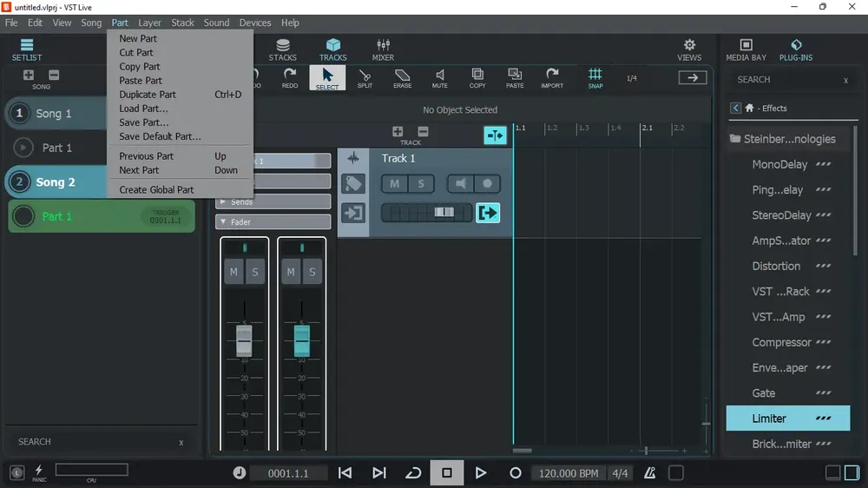Select Part 1 under Song 1
The width and height of the screenshot is (868, 488).
pos(58,148)
